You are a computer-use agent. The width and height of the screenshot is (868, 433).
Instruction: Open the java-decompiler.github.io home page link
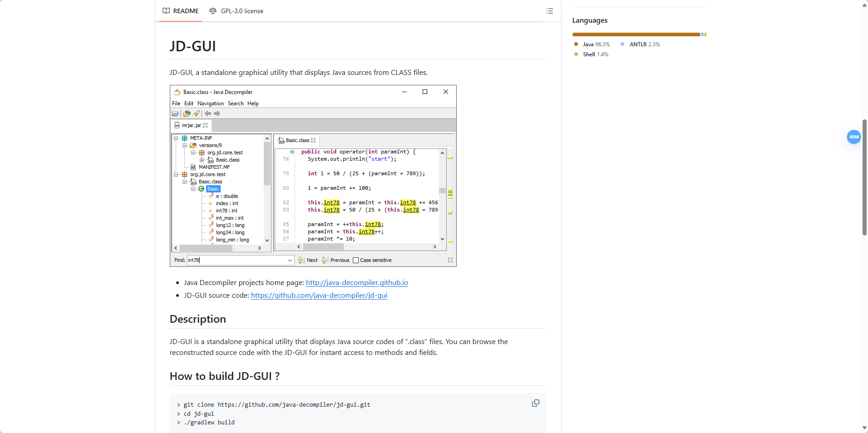(357, 282)
